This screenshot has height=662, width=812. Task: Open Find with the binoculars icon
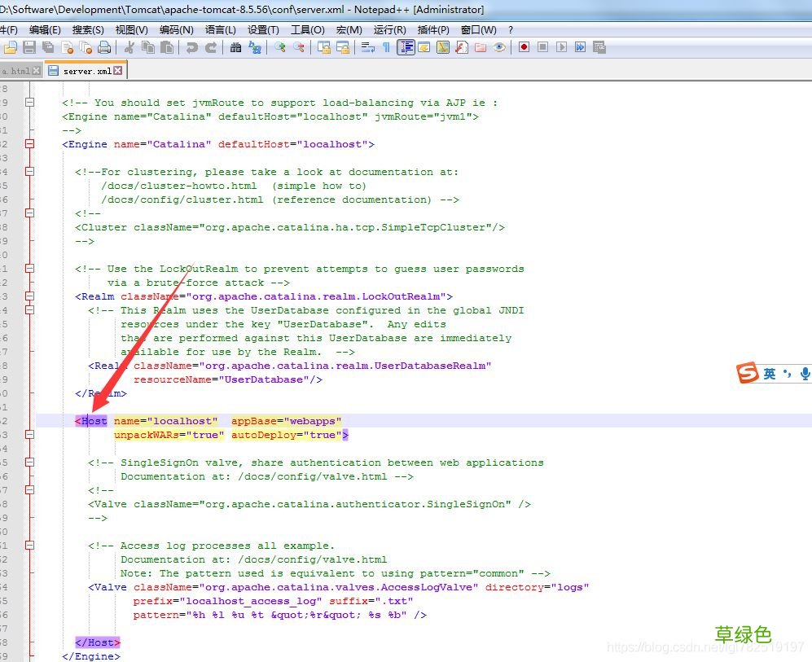point(235,47)
